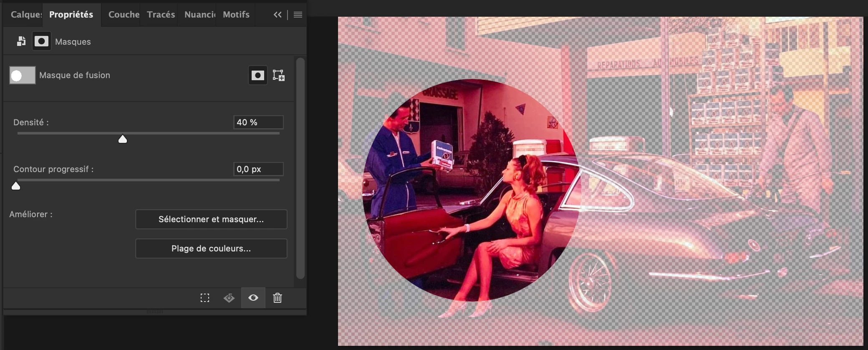Click the panel bottom resize grip

point(155,312)
